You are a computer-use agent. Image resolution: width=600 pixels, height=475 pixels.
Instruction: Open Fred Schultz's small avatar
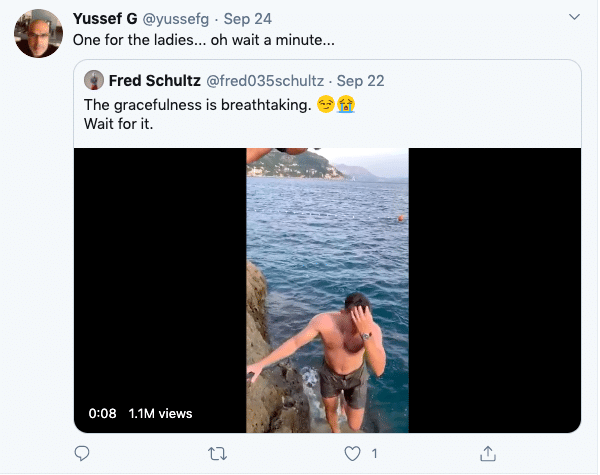[94, 80]
